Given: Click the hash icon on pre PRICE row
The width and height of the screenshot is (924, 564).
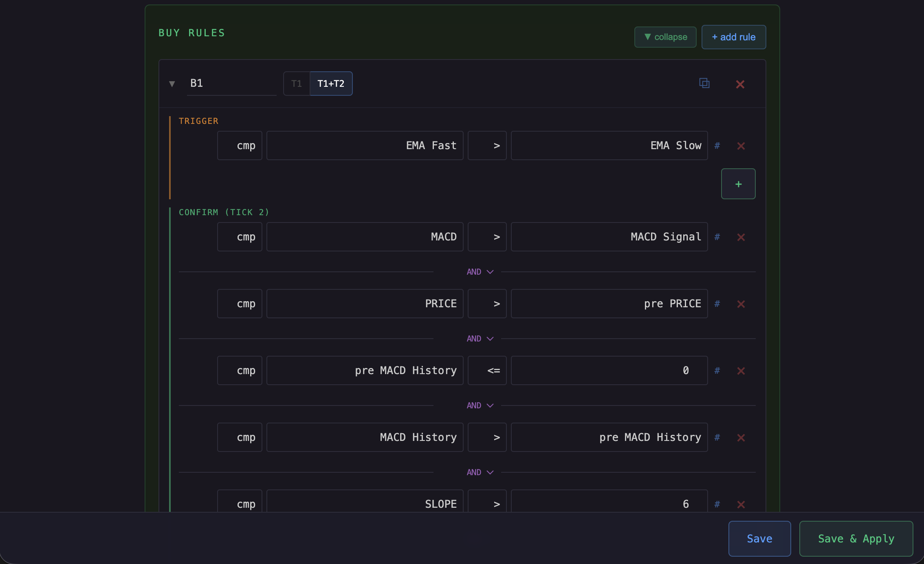Looking at the screenshot, I should (717, 304).
